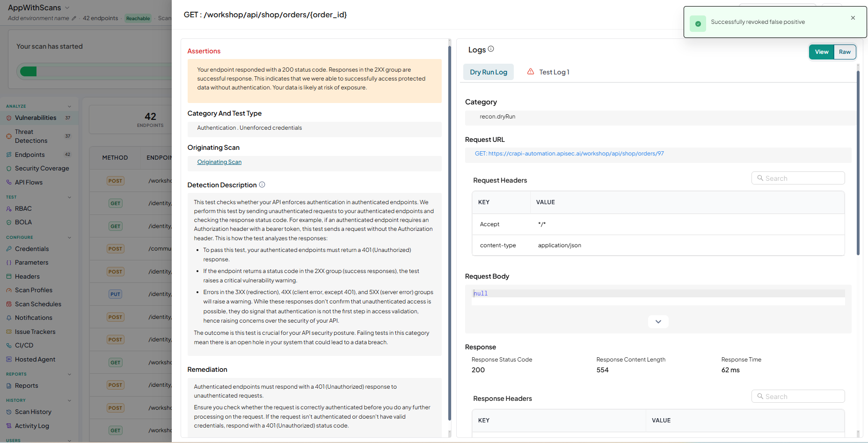Click the edit pencil next to environment name
Screen dimensions: 868x443
click(73, 18)
